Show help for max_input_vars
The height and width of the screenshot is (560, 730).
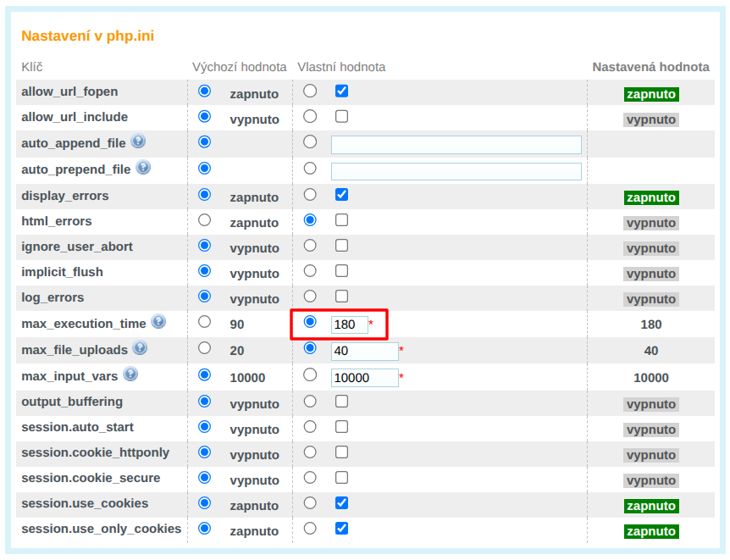point(130,374)
